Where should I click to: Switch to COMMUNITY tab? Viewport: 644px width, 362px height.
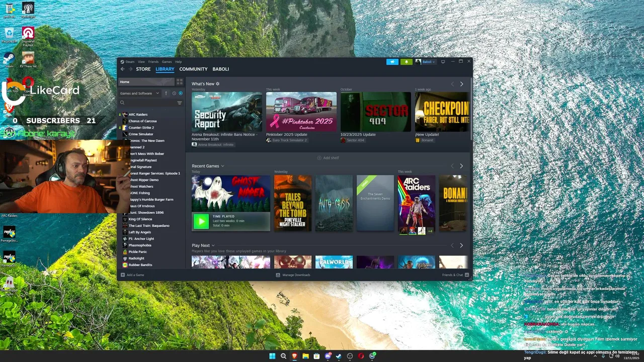pyautogui.click(x=193, y=69)
